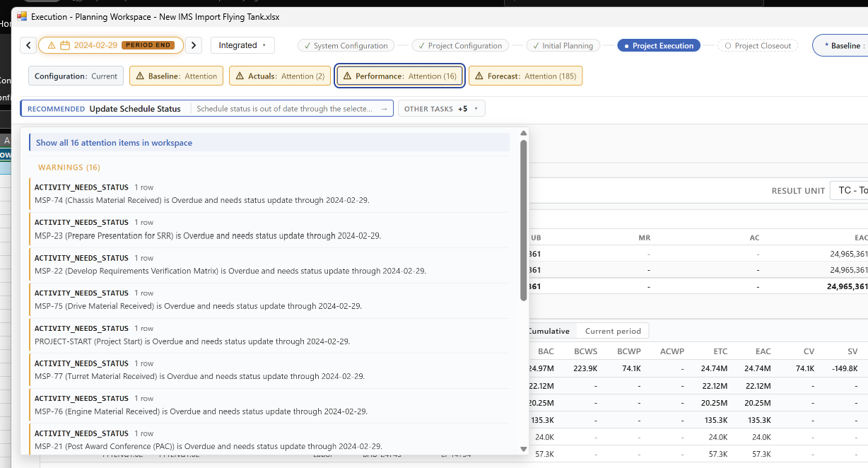Click the BCWS column header
Viewport: 868px width, 468px height.
point(585,351)
